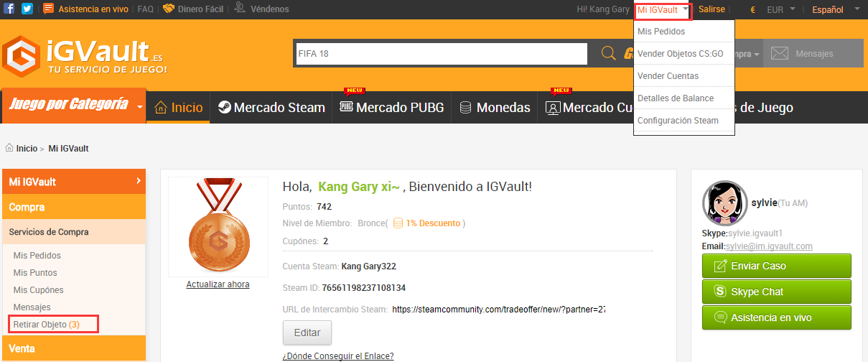The height and width of the screenshot is (362, 868).
Task: Click the IGVault logo
Action: [x=85, y=55]
